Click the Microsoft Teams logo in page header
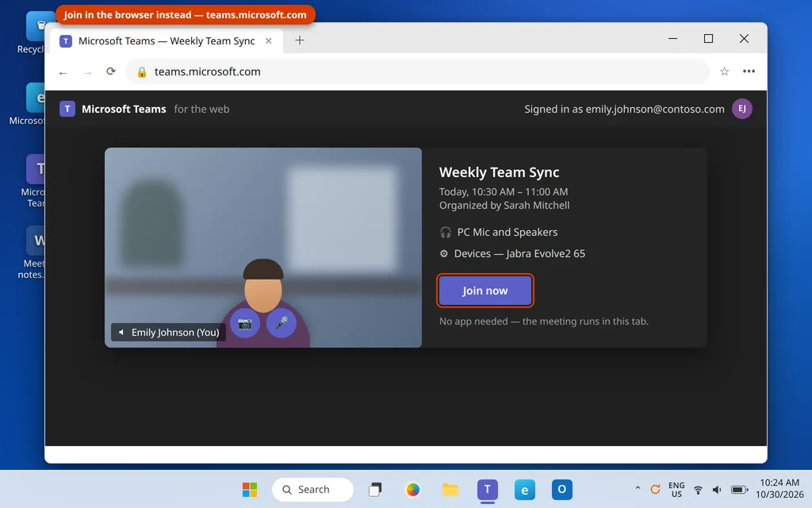The image size is (812, 508). coord(67,109)
